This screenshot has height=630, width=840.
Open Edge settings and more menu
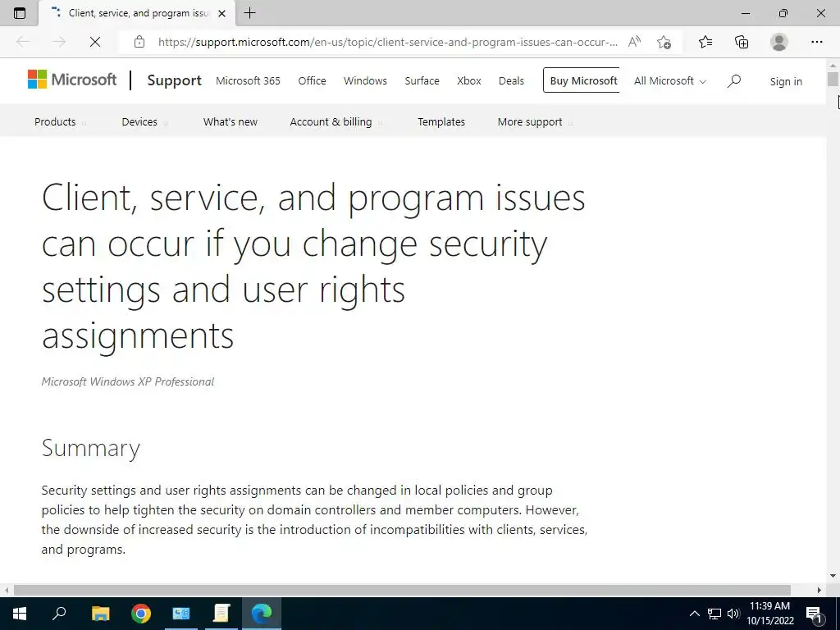816,42
